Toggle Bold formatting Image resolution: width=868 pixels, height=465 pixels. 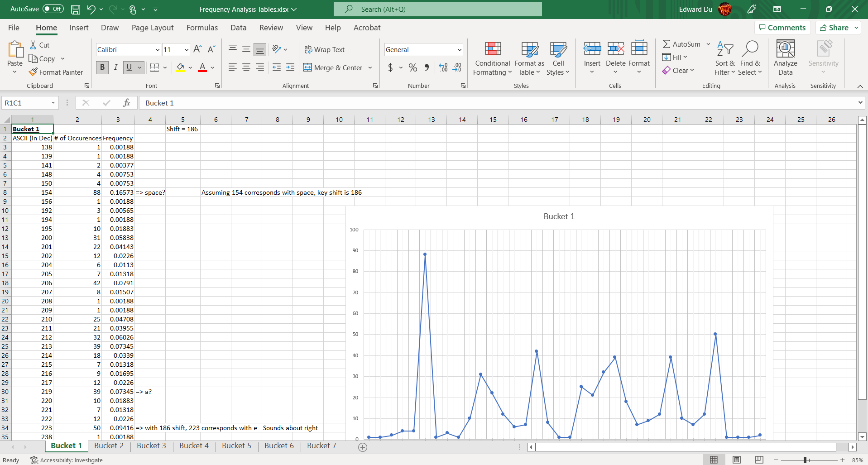(x=102, y=67)
